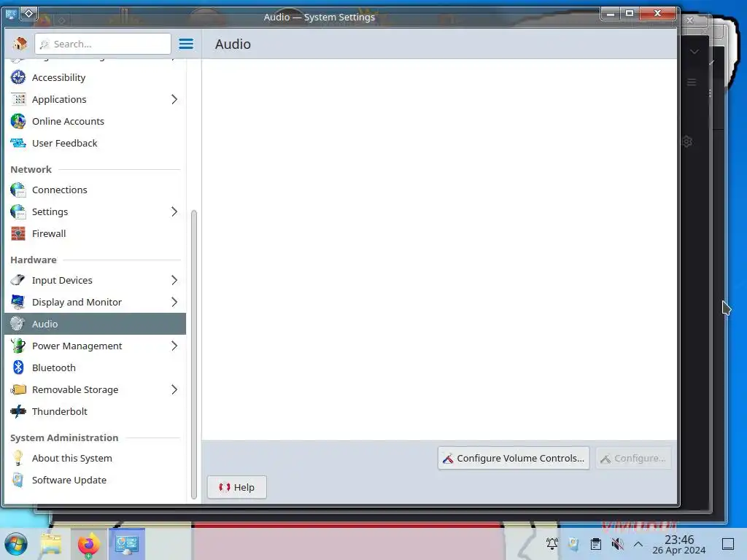Launch Firefox from the taskbar
Viewport: 747px width, 560px height.
[x=88, y=544]
